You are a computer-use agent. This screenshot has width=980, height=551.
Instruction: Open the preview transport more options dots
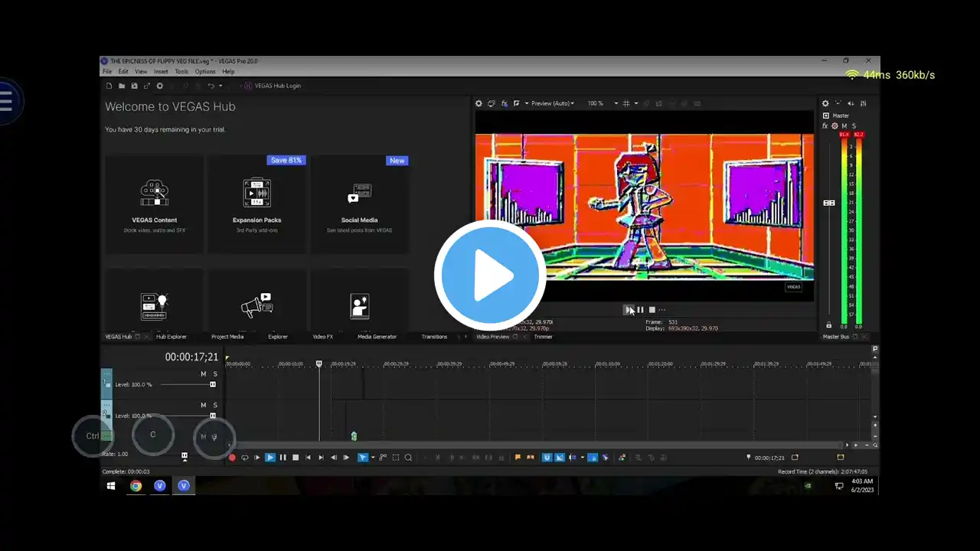(x=662, y=310)
